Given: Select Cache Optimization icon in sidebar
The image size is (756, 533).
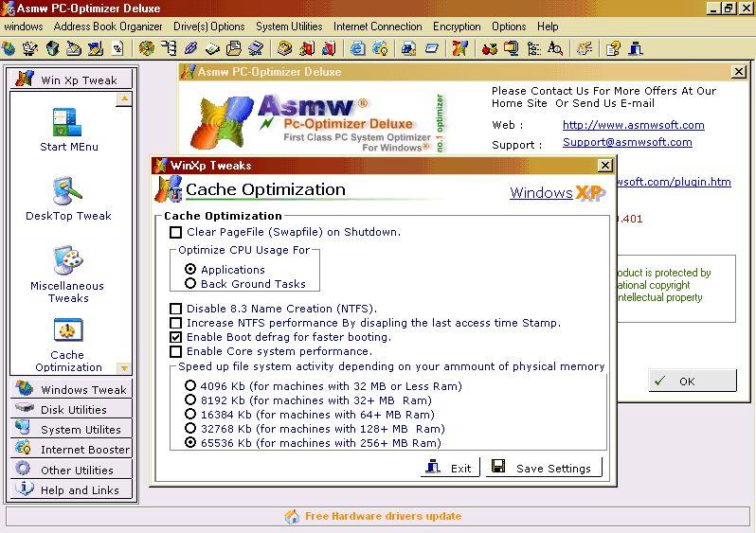Looking at the screenshot, I should click(x=68, y=345).
